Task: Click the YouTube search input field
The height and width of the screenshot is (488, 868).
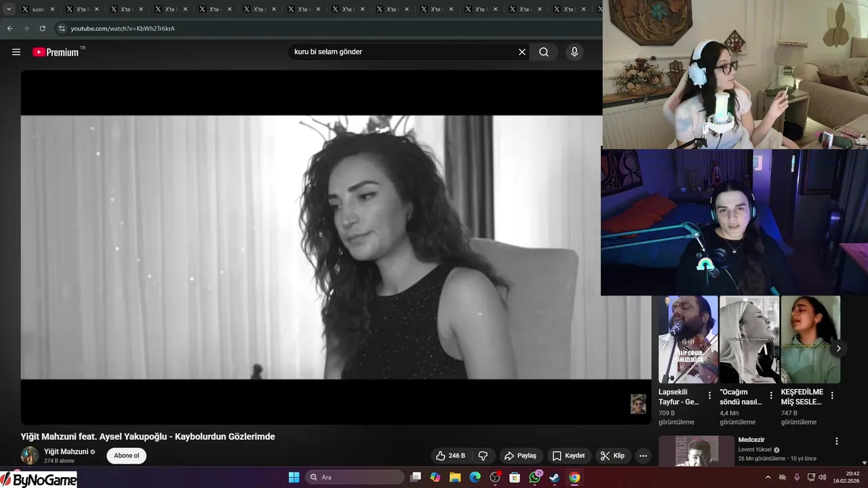Action: click(403, 52)
